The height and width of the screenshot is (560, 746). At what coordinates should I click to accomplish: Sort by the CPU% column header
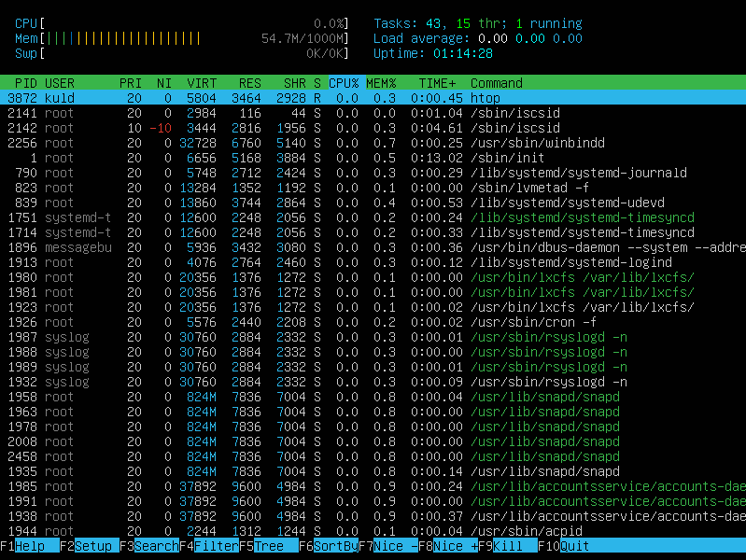344,83
